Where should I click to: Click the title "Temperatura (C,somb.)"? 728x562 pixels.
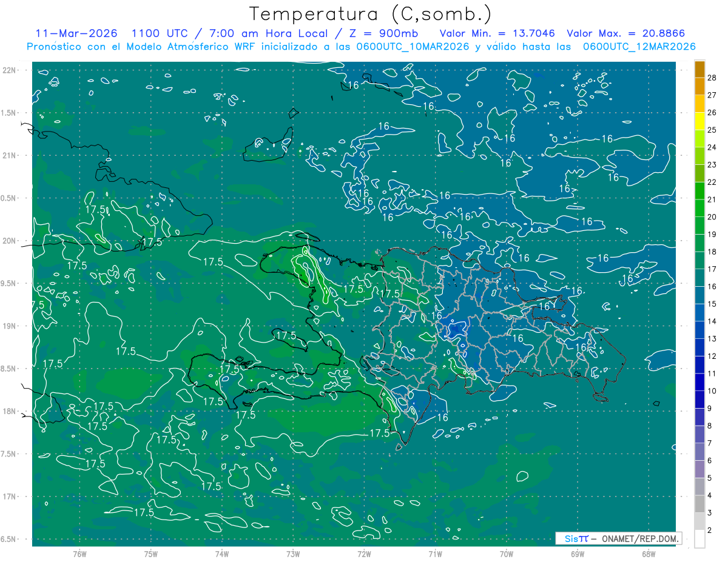pyautogui.click(x=371, y=15)
